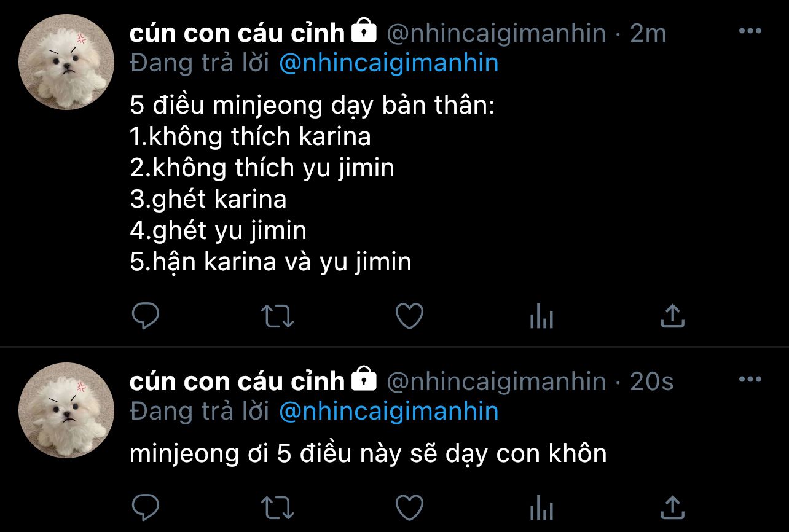Image resolution: width=789 pixels, height=532 pixels.
Task: Open more options on the 2m tweet
Action: (750, 31)
